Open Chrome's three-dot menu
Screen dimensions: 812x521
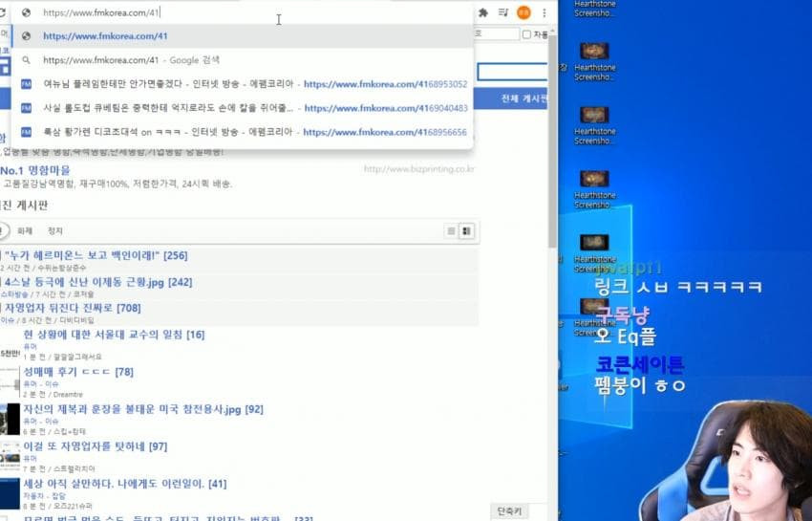coord(544,13)
